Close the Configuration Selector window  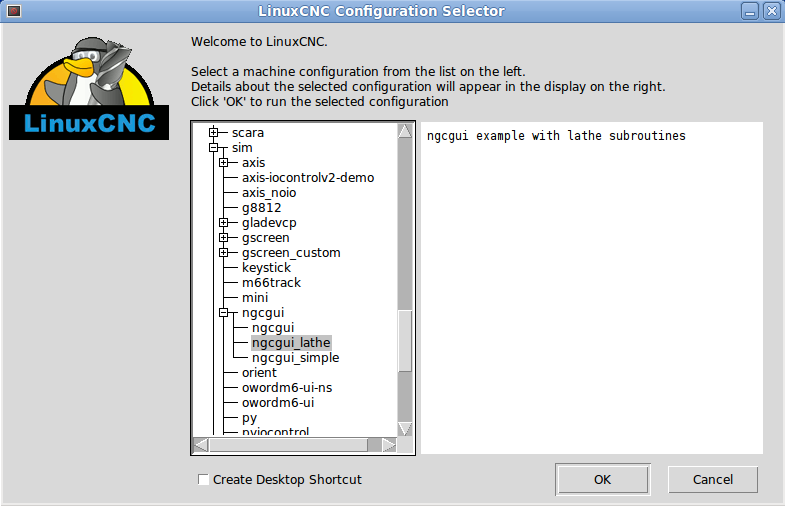(x=771, y=11)
